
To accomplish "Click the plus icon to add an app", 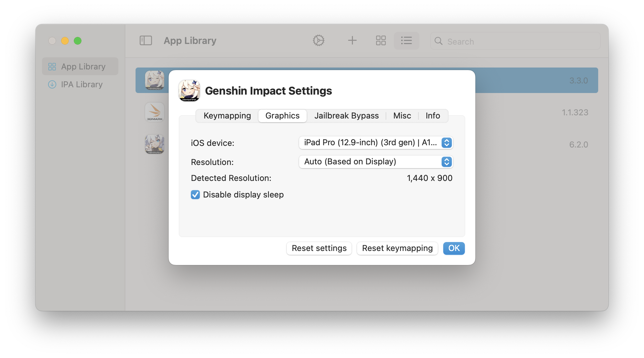I will (x=352, y=40).
